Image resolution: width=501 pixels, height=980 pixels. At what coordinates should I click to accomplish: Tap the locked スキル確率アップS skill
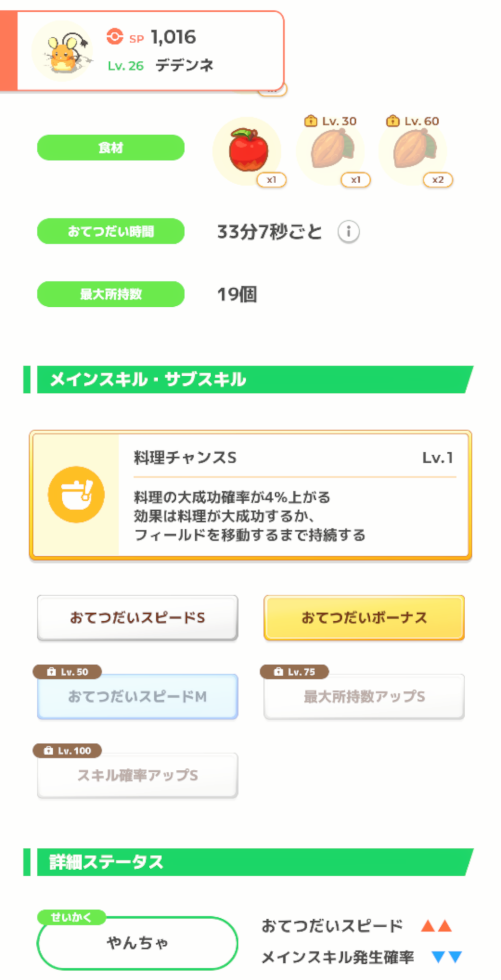[138, 775]
